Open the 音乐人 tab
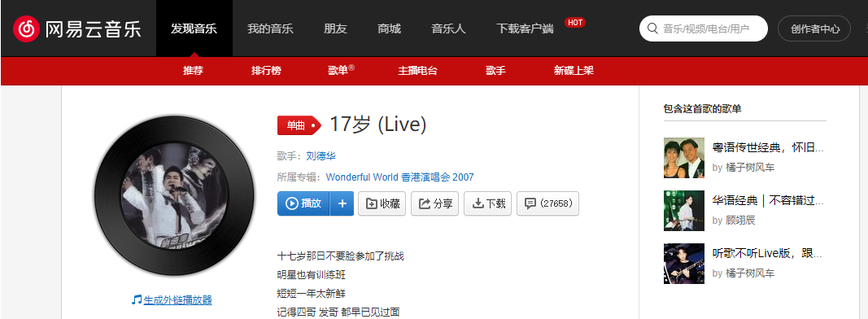 (x=448, y=28)
